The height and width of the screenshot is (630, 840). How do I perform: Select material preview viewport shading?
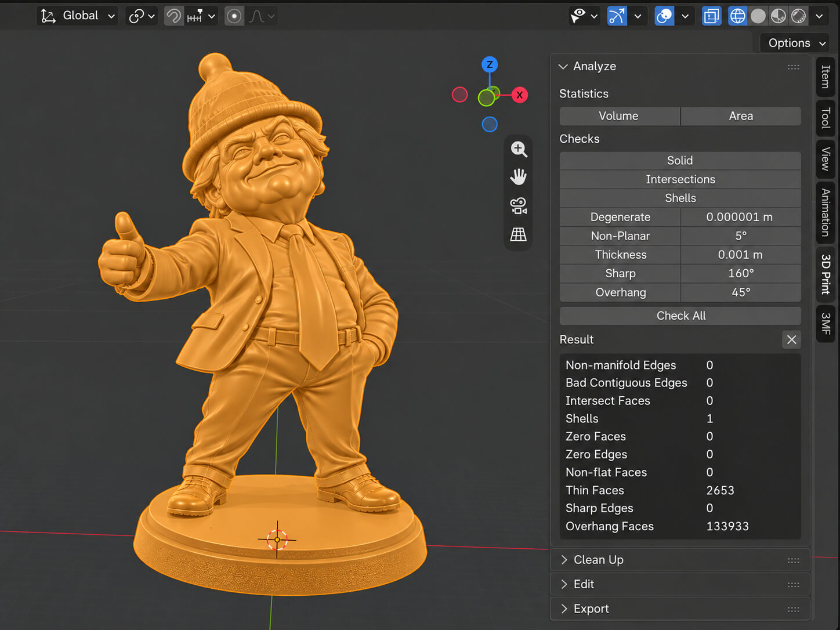(779, 16)
